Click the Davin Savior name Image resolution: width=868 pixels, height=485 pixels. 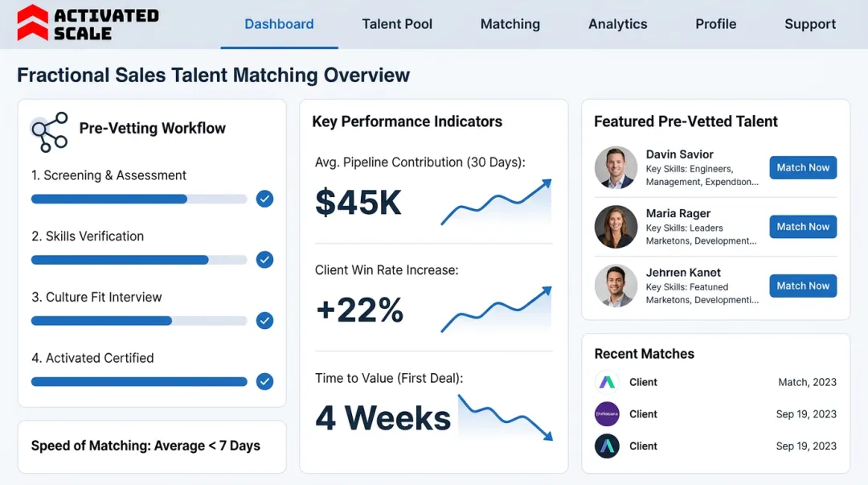679,154
